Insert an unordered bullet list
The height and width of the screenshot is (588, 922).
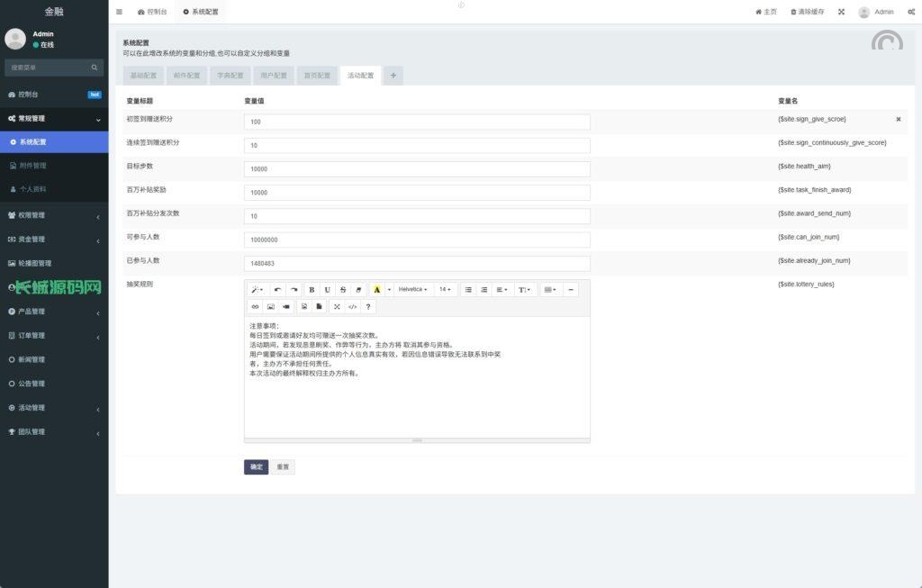tap(468, 290)
